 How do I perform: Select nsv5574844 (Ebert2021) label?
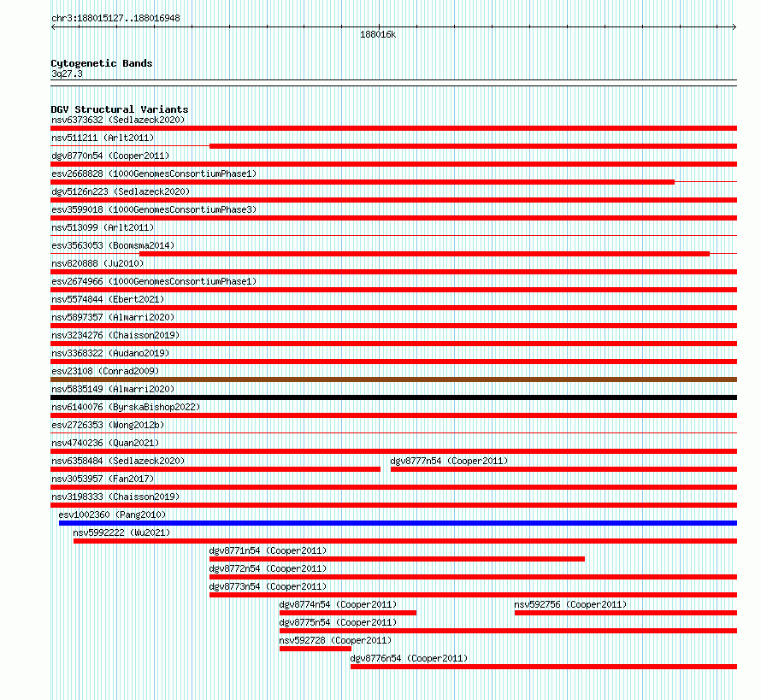[x=108, y=299]
